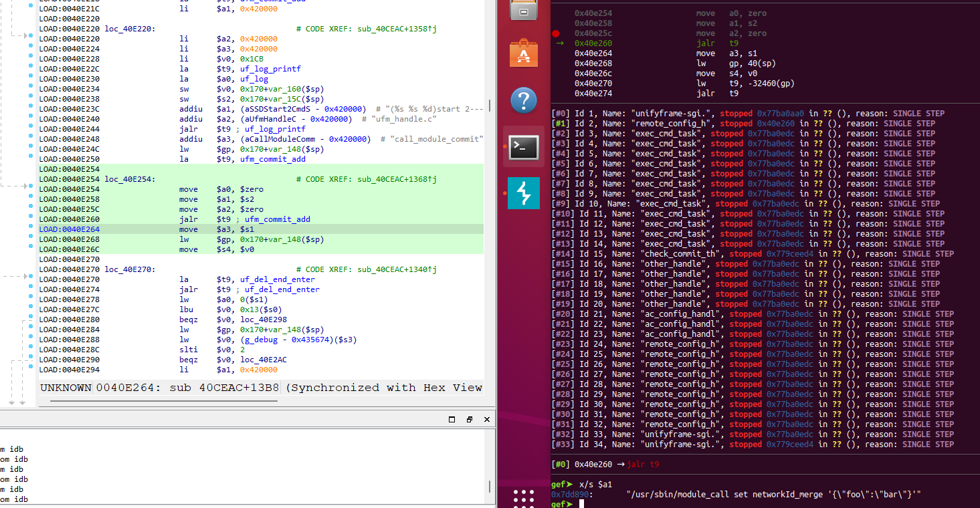The width and height of the screenshot is (980, 508).
Task: Click trace frame [#0] 0x40e260 jalr t9
Action: pos(605,465)
